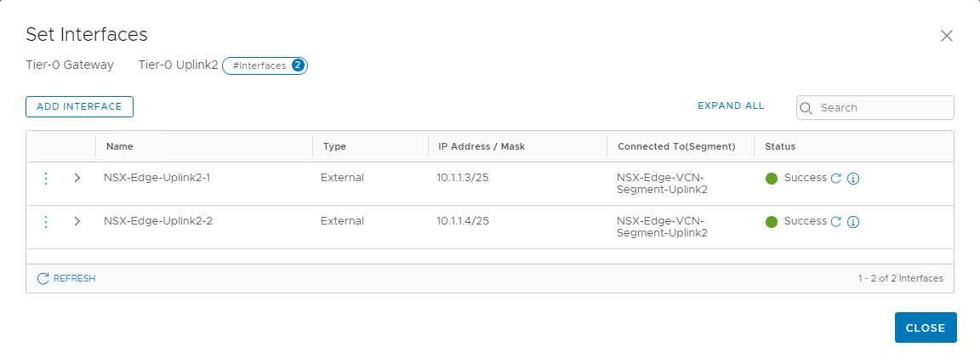The height and width of the screenshot is (353, 980).
Task: Open actions menu for NSX-Edge-Uplink2-2
Action: click(46, 221)
